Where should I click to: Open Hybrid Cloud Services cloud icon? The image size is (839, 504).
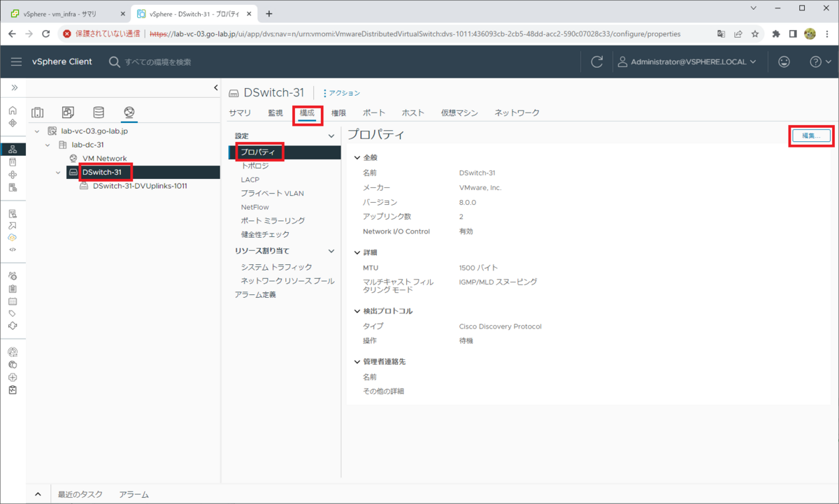(13, 238)
